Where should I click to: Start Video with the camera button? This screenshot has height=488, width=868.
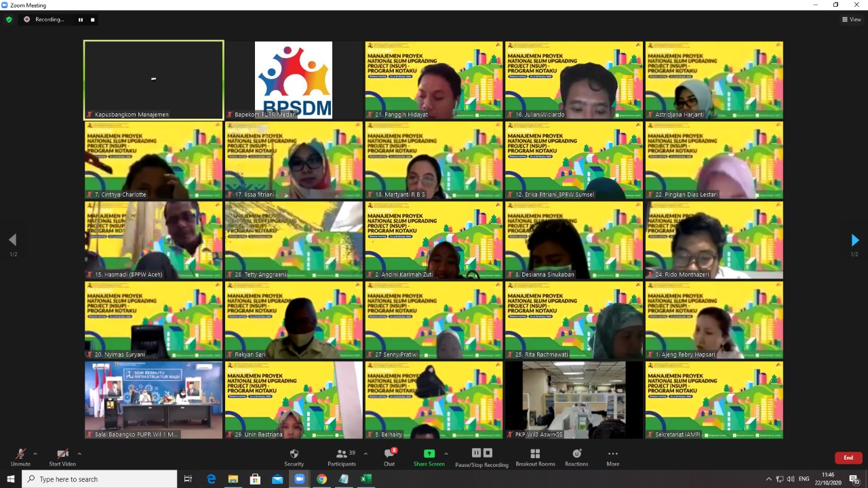[x=62, y=457]
